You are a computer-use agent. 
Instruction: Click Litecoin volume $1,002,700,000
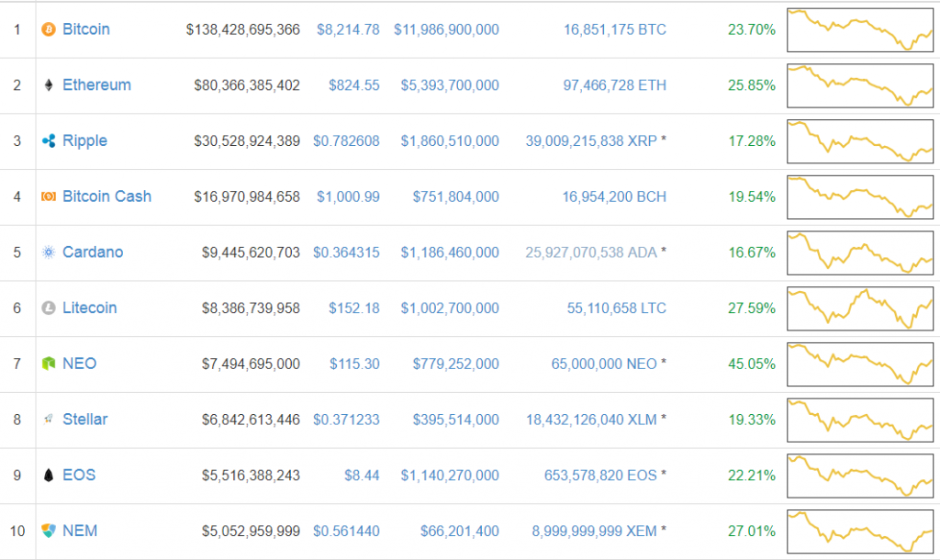tap(450, 308)
